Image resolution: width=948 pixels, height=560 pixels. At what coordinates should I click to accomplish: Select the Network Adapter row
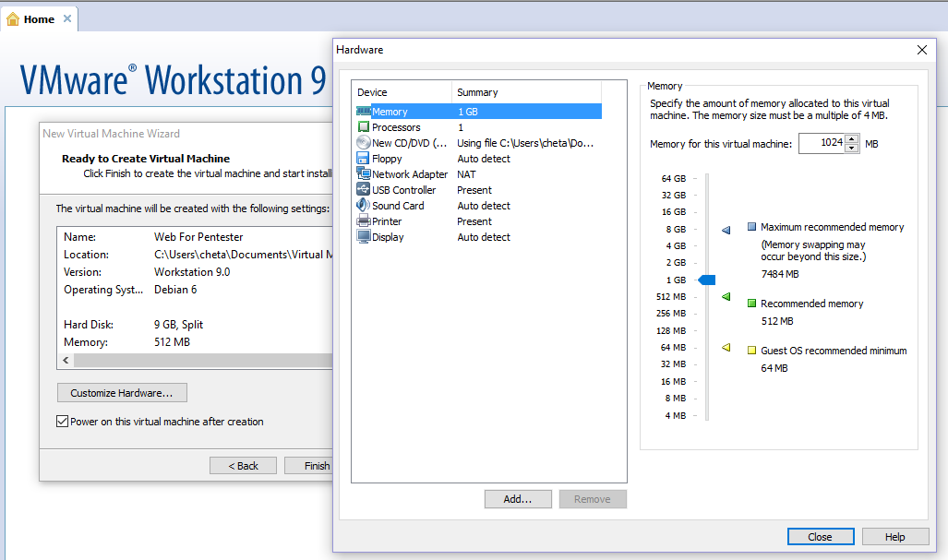tap(478, 174)
